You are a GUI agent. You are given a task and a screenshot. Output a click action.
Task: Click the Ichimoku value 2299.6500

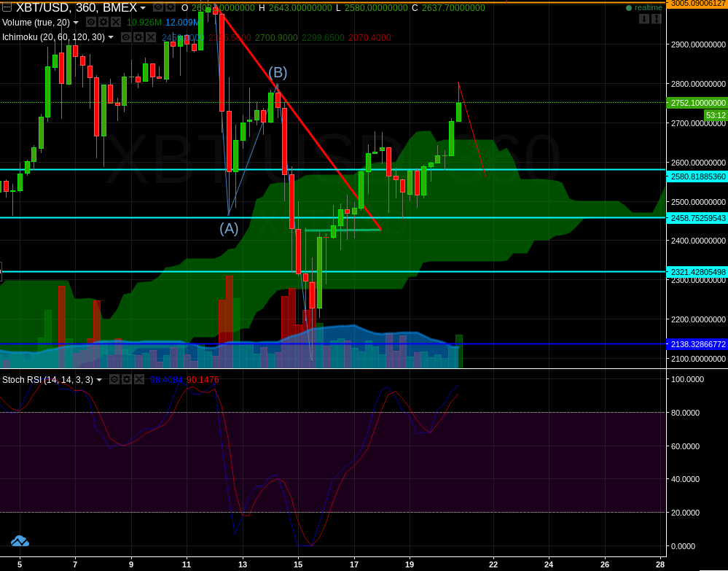(x=323, y=38)
